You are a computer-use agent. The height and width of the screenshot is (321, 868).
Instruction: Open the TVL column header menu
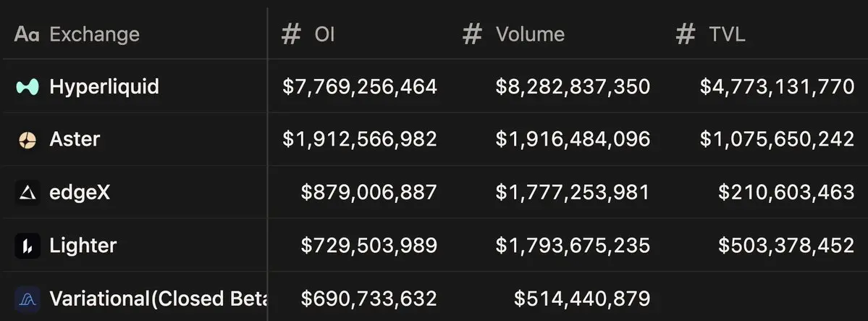click(x=727, y=34)
